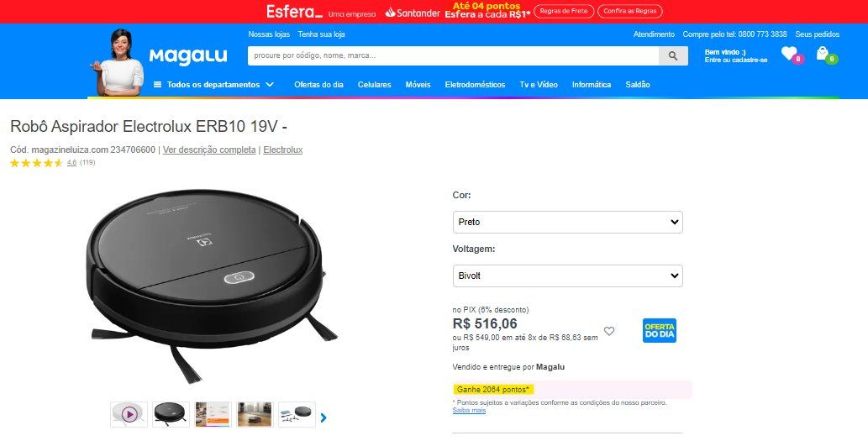
Task: Click the Magalu logo
Action: (188, 56)
